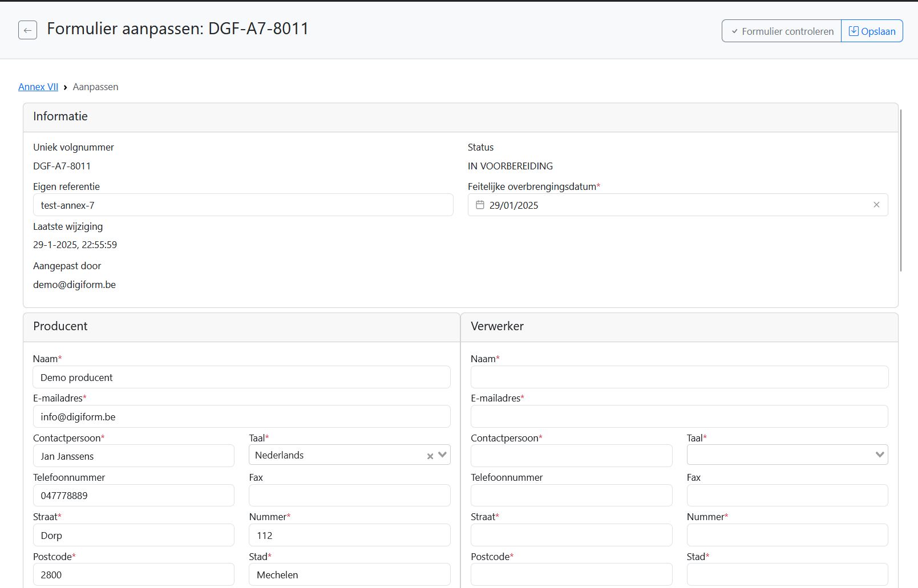918x588 pixels.
Task: Click the Producent Telefoonnummer field
Action: [134, 496]
